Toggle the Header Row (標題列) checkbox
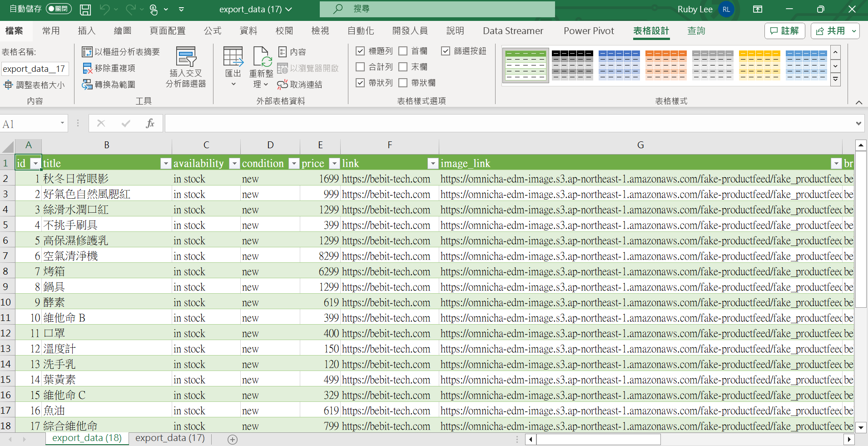 (x=360, y=51)
